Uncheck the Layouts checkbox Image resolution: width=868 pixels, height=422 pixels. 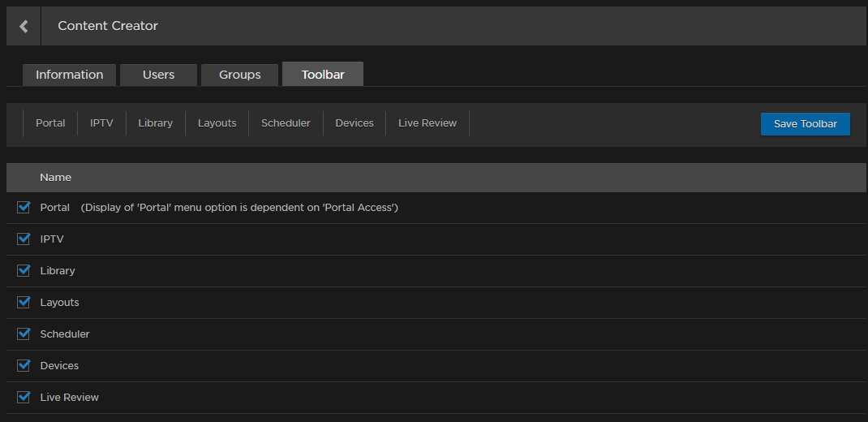(x=24, y=302)
